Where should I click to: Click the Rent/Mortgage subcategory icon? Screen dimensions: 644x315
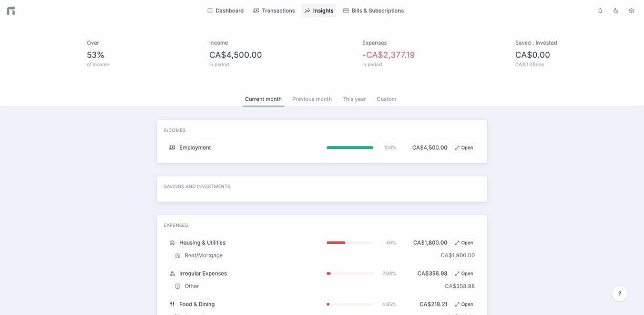[x=178, y=256]
